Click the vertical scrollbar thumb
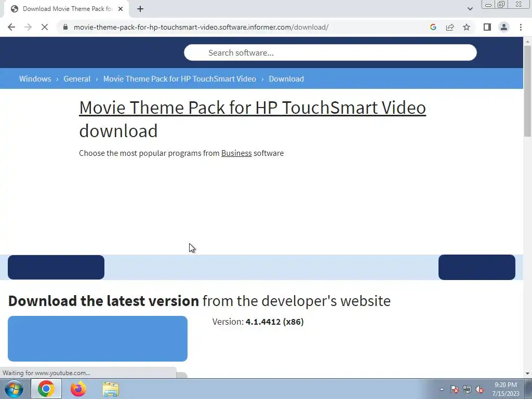The height and width of the screenshot is (399, 532). click(527, 91)
